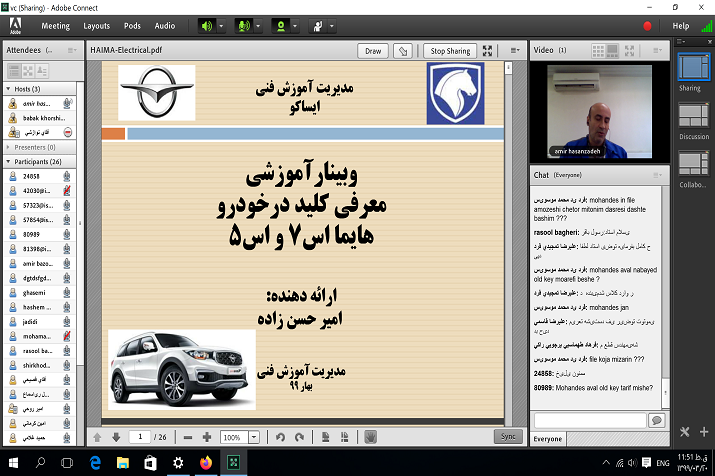Click the Stop Sharing button

tap(450, 51)
